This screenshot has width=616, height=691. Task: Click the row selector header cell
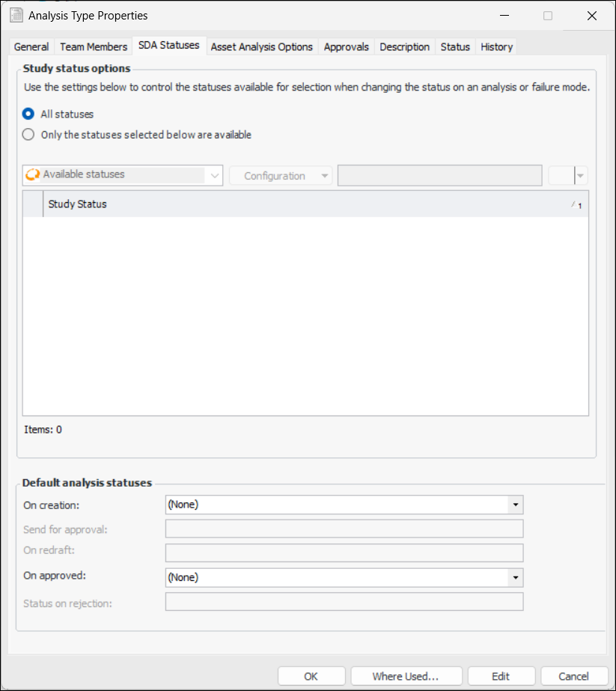pos(33,204)
